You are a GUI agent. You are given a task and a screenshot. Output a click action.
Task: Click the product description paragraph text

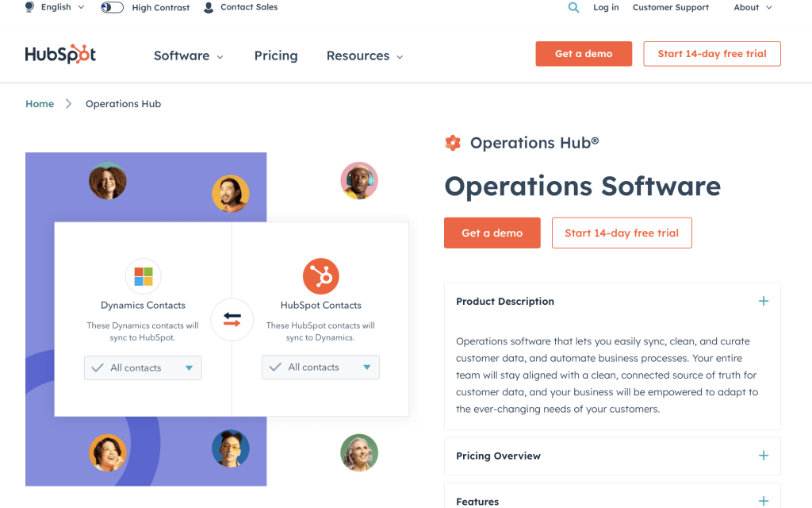[607, 375]
